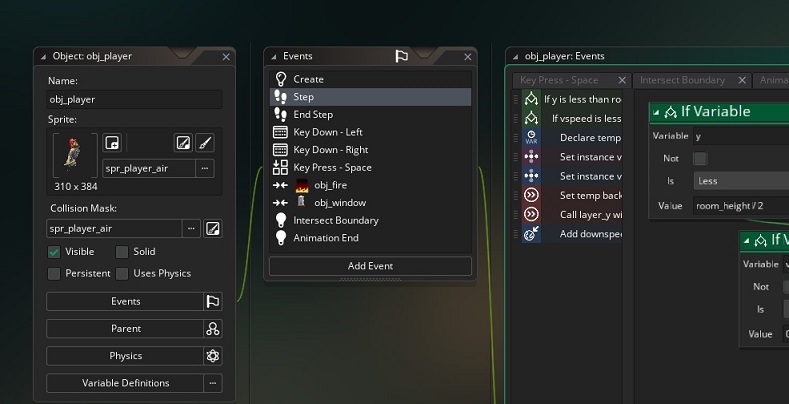The height and width of the screenshot is (404, 789).
Task: Click the new sprite icon beside the thumbnail
Action: pyautogui.click(x=112, y=142)
